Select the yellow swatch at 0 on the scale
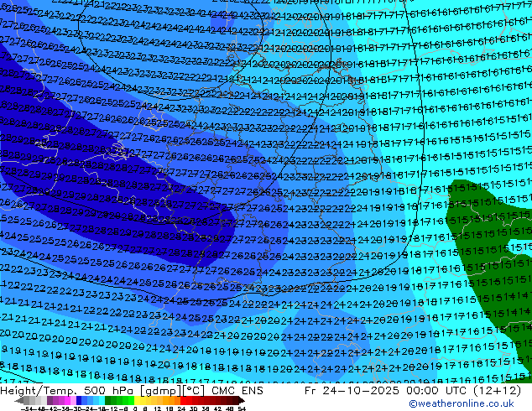Screen dimensions: 532x411 click(x=137, y=402)
